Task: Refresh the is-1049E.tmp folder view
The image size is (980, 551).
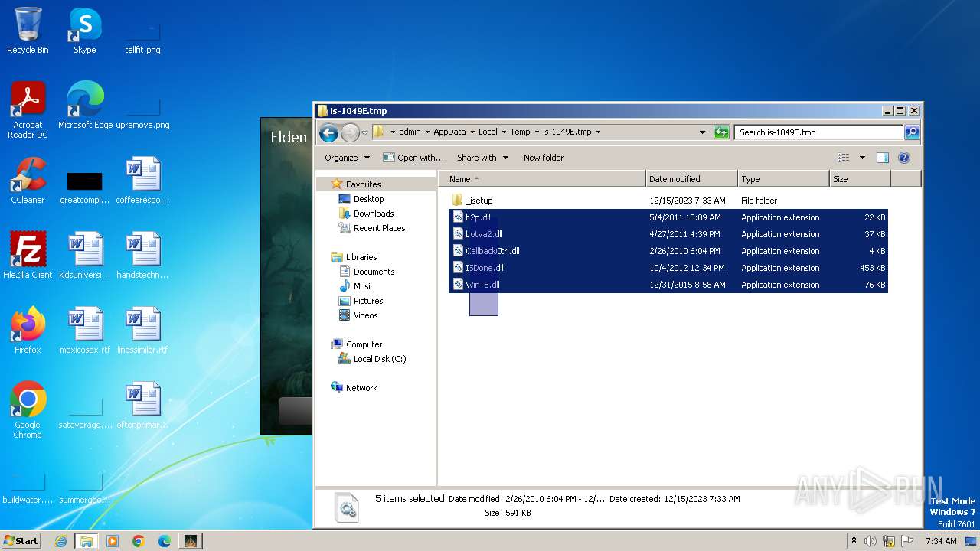Action: (721, 132)
